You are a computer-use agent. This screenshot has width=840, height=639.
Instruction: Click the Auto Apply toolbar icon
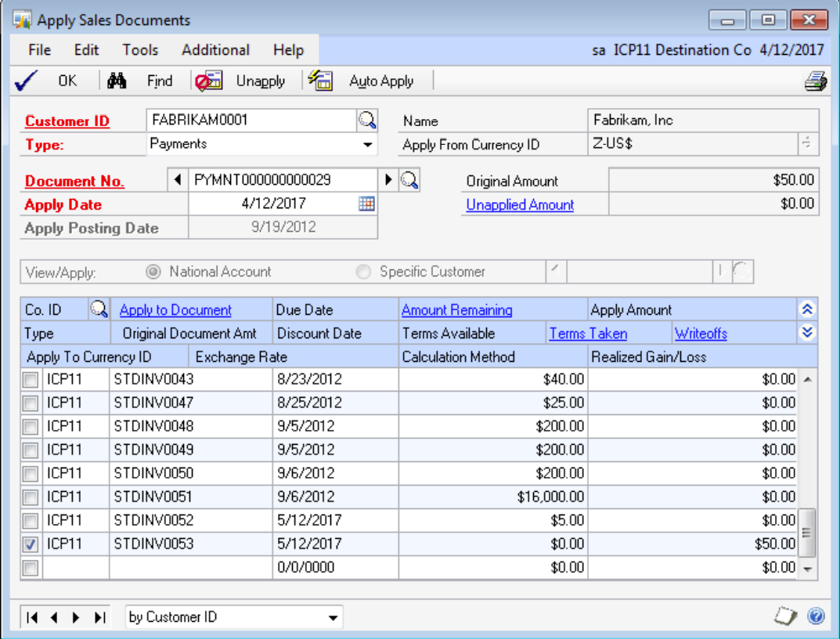point(321,81)
